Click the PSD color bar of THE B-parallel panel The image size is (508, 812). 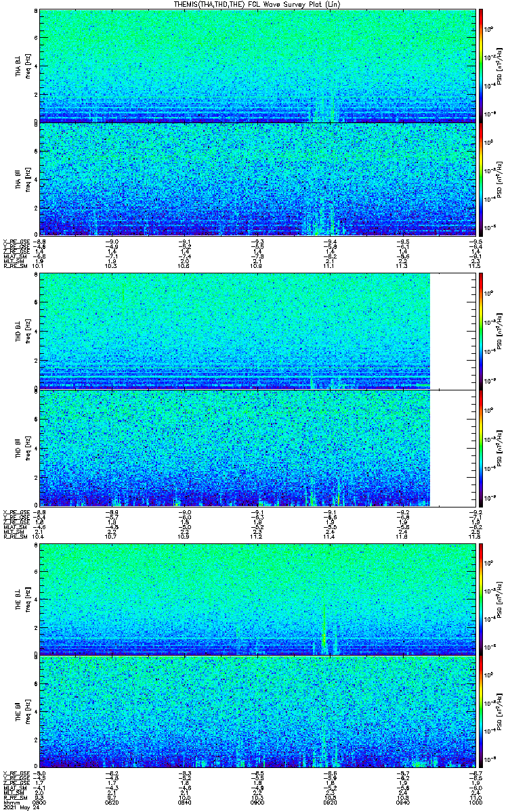pos(481,711)
